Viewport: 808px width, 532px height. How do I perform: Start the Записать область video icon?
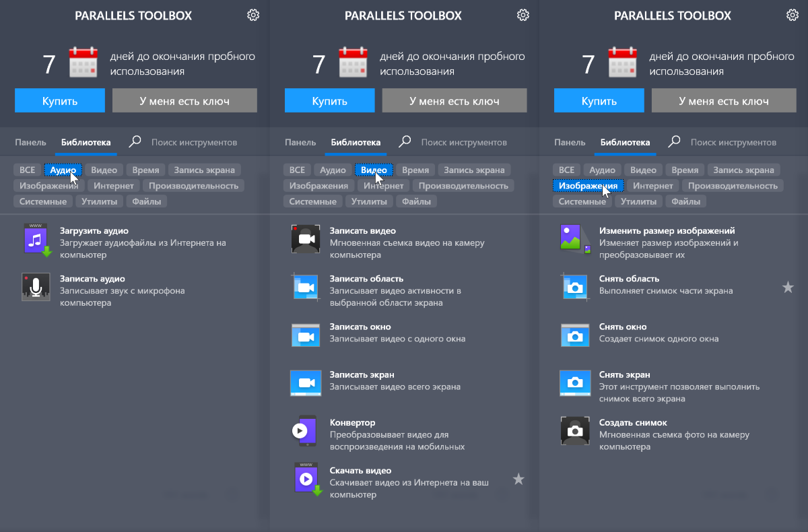point(305,287)
